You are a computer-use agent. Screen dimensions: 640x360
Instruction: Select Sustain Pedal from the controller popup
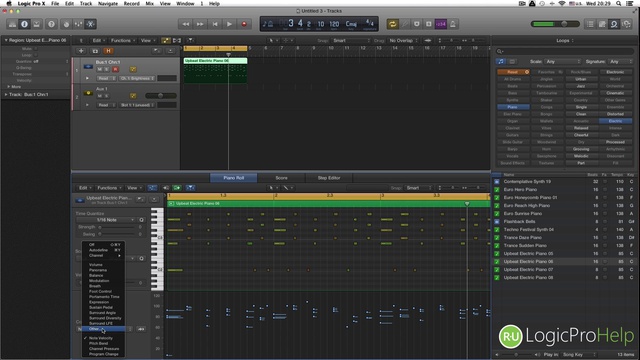[103, 307]
